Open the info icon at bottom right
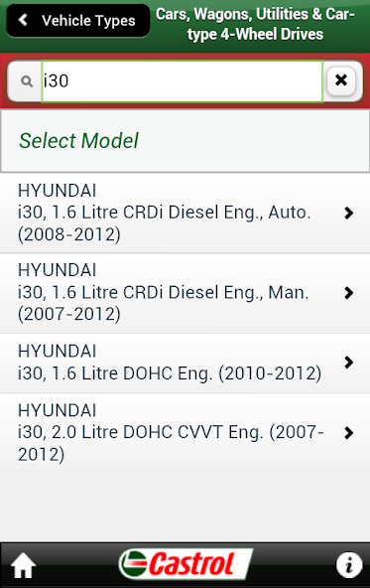Screen dimensions: 370x588 coord(349,565)
